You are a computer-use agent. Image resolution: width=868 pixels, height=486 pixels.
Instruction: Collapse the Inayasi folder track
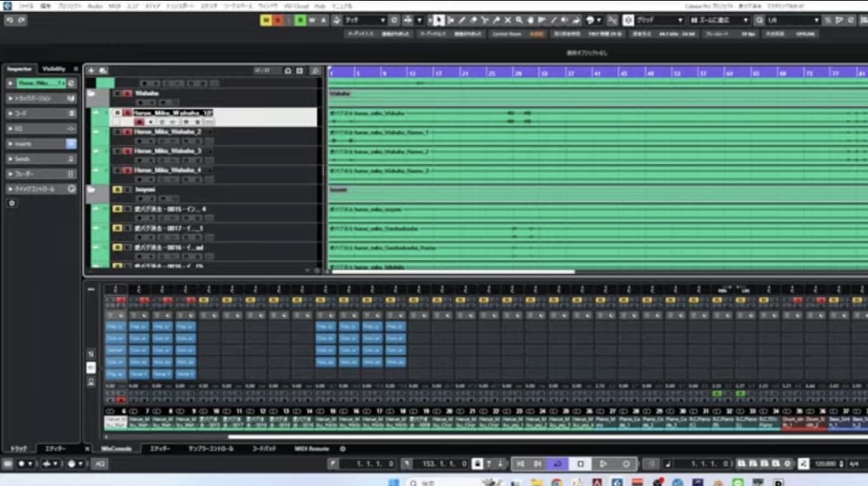click(x=92, y=190)
